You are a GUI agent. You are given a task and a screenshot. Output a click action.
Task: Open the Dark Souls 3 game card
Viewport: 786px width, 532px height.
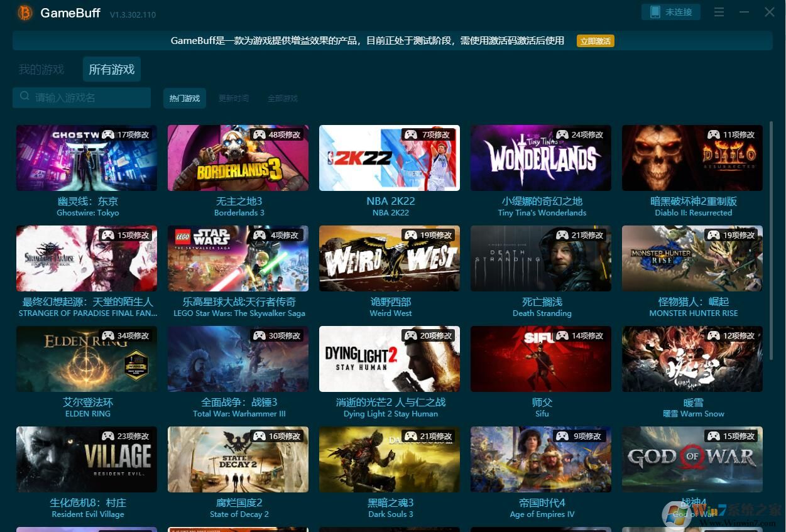tap(390, 459)
